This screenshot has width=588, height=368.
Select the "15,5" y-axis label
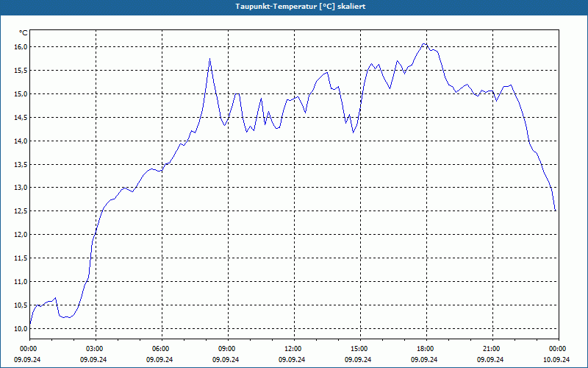(x=21, y=70)
